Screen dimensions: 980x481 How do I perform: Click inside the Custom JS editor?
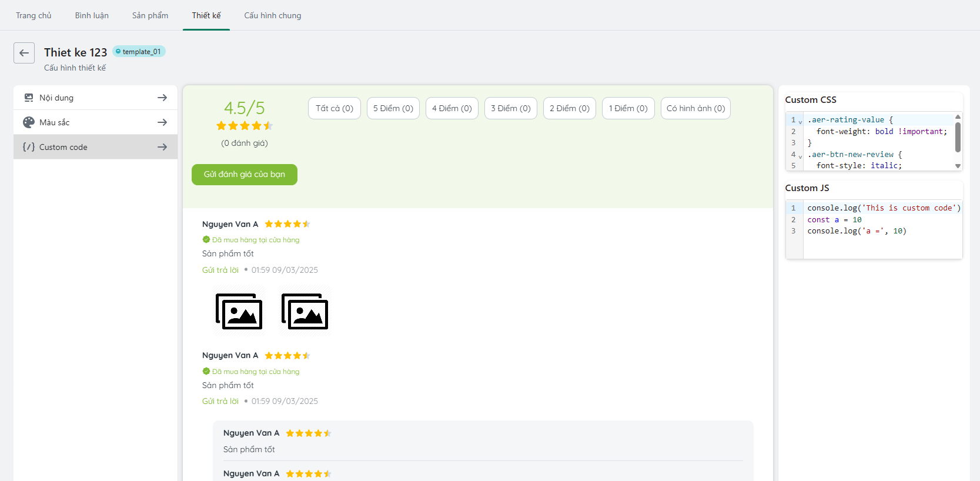882,244
